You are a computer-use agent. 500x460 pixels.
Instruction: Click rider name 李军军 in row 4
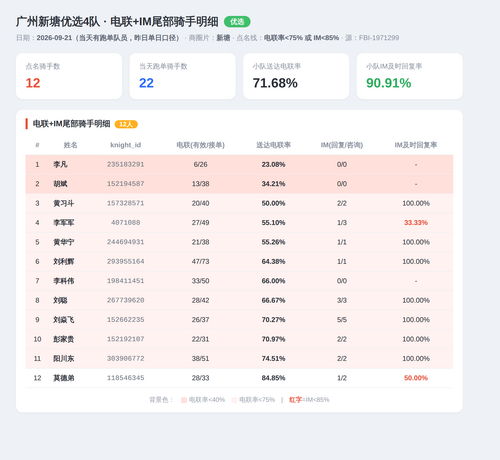[64, 223]
